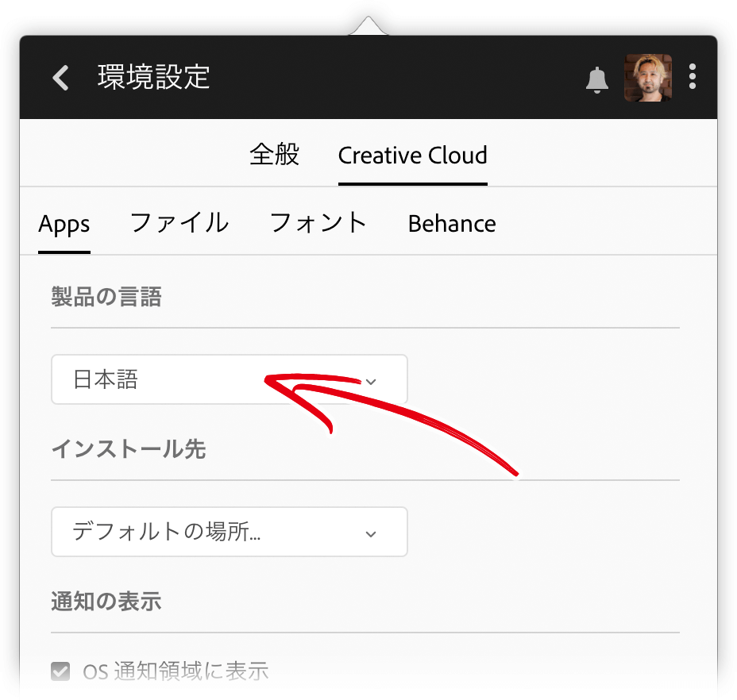Image resolution: width=737 pixels, height=700 pixels.
Task: Open the 日本語 product language dropdown
Action: coord(230,379)
